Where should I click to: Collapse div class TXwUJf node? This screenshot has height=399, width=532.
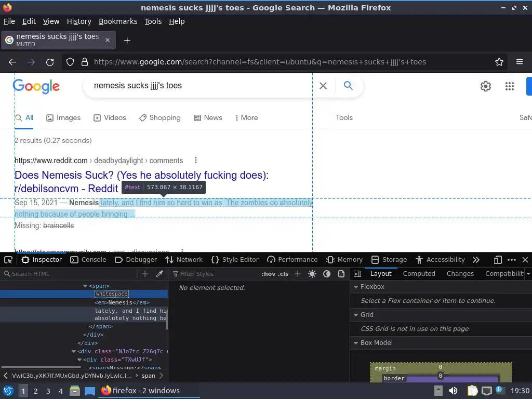tap(79, 360)
